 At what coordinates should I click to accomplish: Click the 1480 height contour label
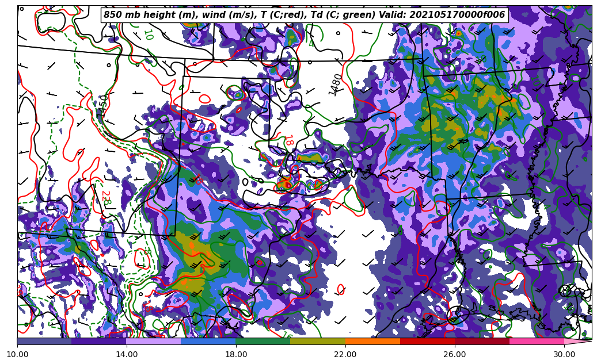click(335, 85)
